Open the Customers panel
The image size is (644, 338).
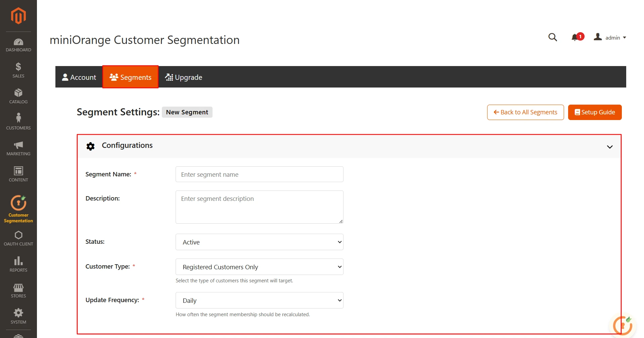click(18, 123)
